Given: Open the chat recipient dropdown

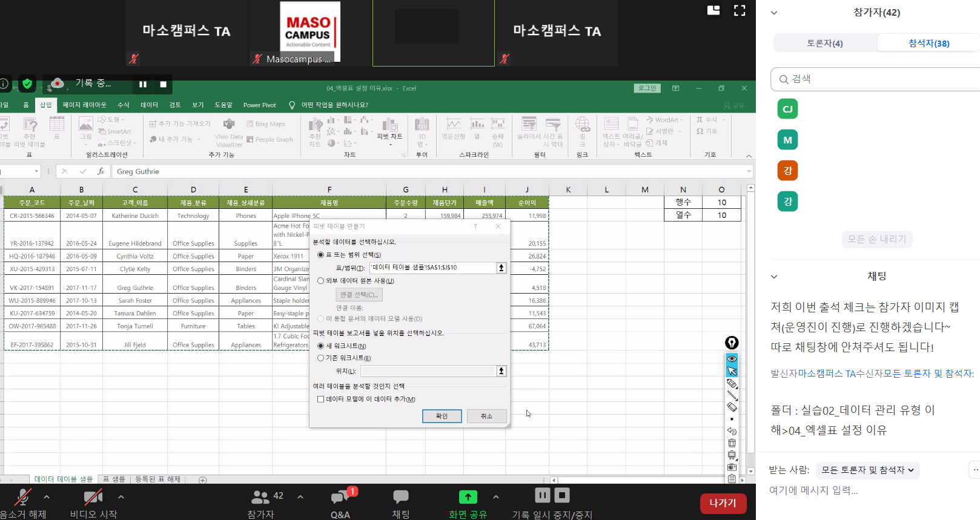Looking at the screenshot, I should tap(867, 470).
